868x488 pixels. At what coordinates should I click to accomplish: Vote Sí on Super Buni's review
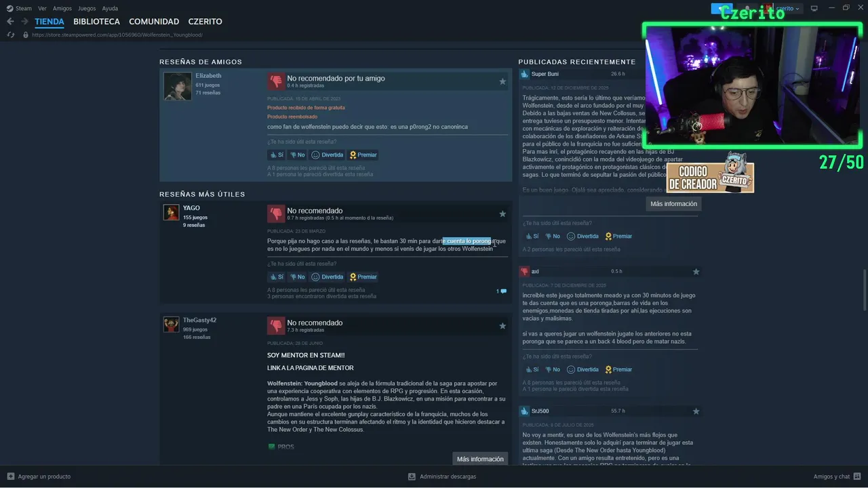pyautogui.click(x=532, y=237)
